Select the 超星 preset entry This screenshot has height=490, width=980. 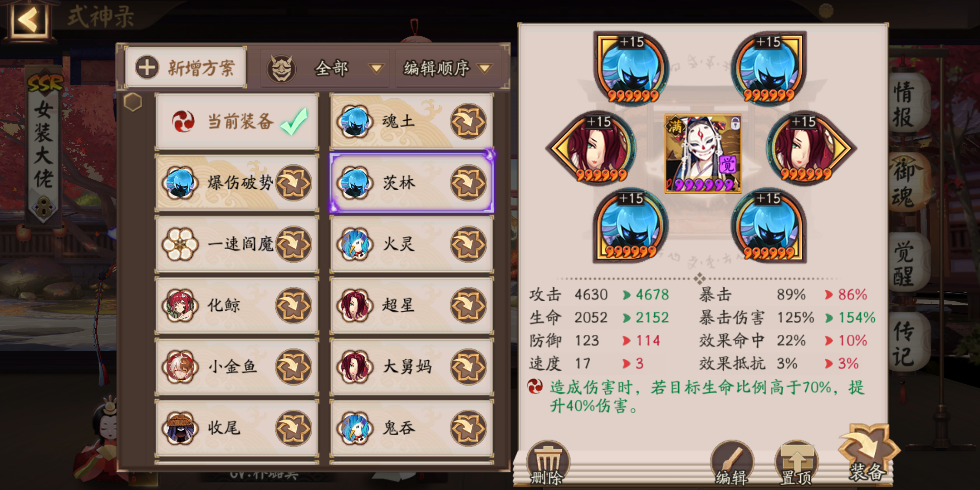pyautogui.click(x=412, y=305)
